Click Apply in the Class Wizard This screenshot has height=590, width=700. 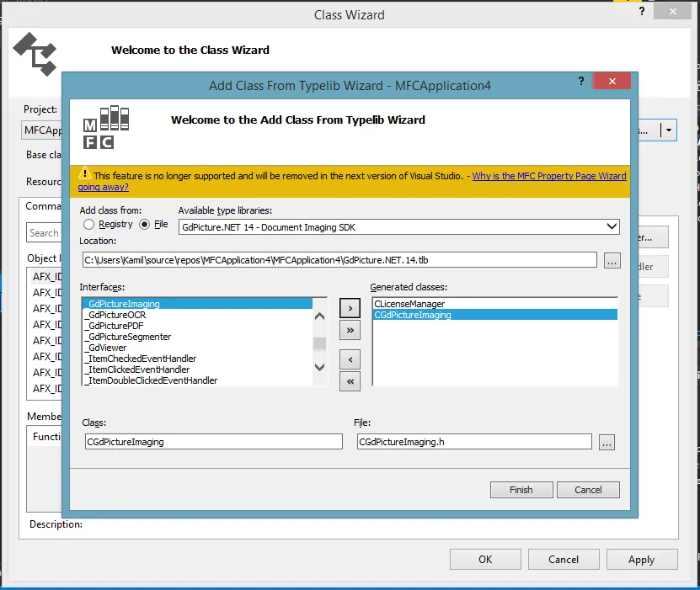pos(642,559)
